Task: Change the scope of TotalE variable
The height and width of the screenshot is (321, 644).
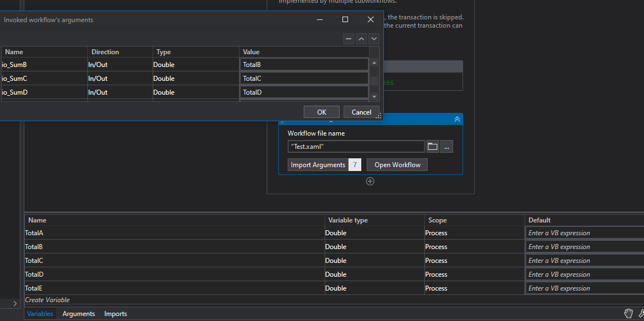Action: pyautogui.click(x=474, y=288)
